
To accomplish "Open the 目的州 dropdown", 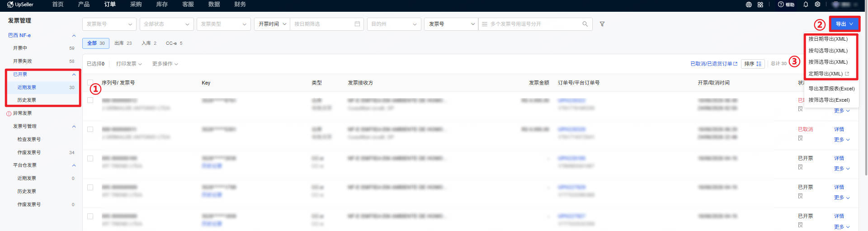I will [394, 24].
